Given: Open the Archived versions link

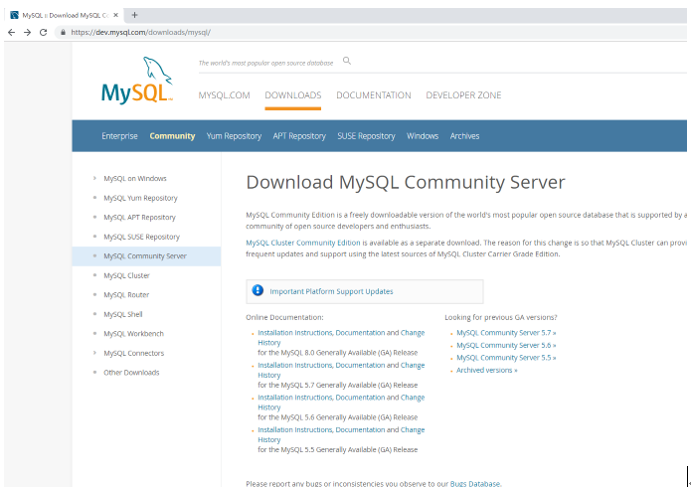Looking at the screenshot, I should point(487,370).
